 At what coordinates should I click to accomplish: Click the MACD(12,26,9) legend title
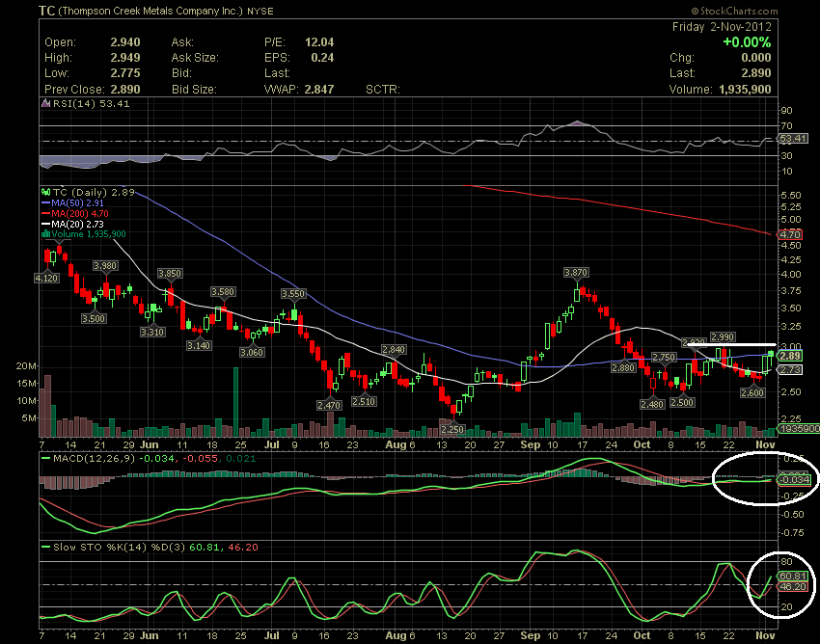[95, 459]
